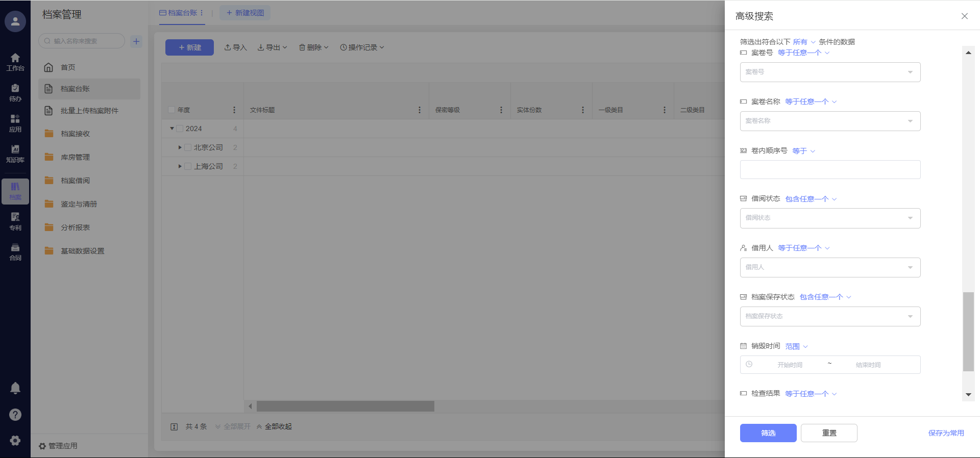Screen dimensions: 980x458
Task: Select the 上海公司 row checkbox
Action: [188, 167]
